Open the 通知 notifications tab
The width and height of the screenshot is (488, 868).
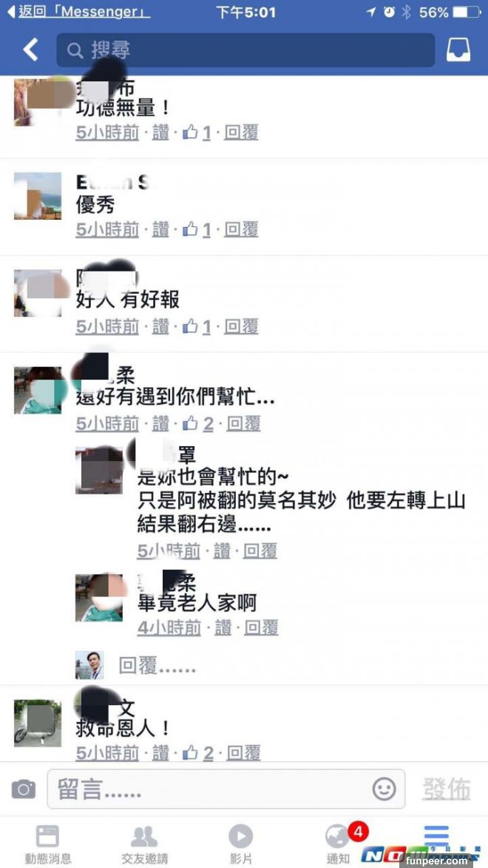pos(337,844)
